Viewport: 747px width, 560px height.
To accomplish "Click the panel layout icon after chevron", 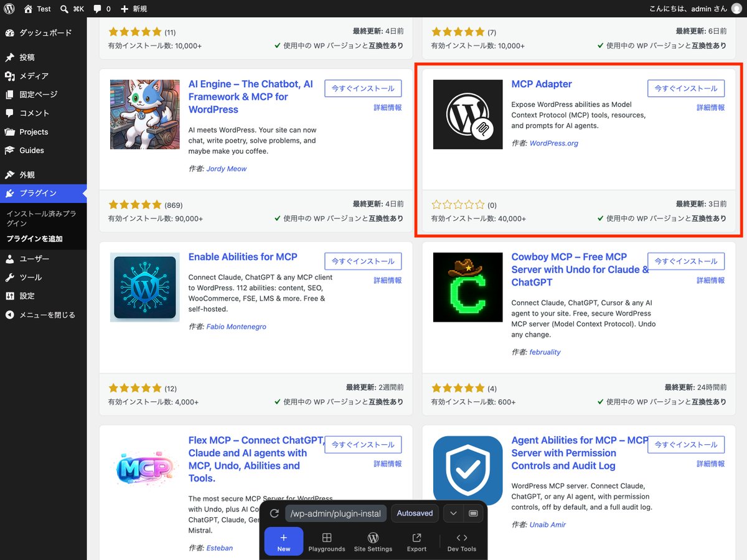I will tap(473, 514).
